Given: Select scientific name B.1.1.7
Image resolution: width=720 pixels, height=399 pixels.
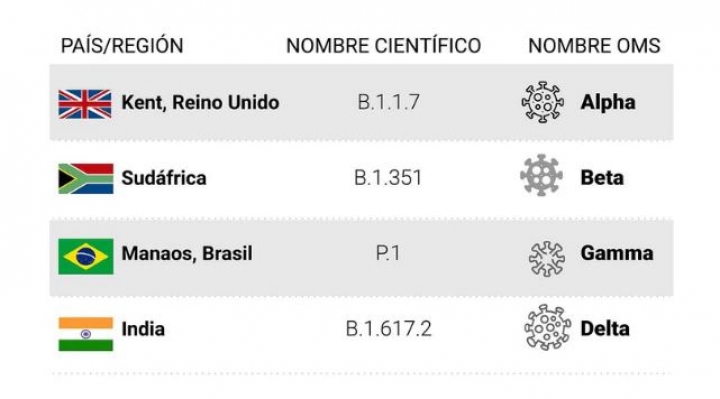Looking at the screenshot, I should pyautogui.click(x=388, y=102).
